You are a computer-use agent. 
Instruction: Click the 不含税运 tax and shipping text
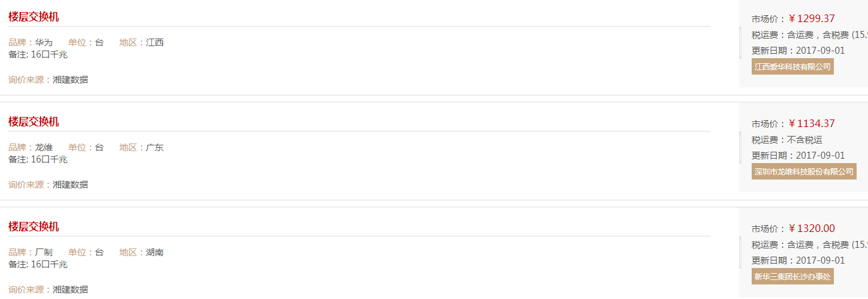(805, 140)
